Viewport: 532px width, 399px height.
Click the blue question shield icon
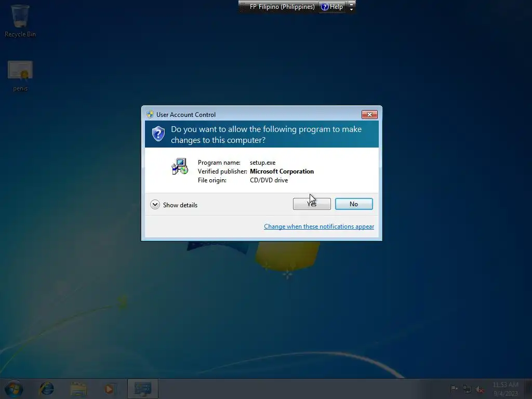158,134
